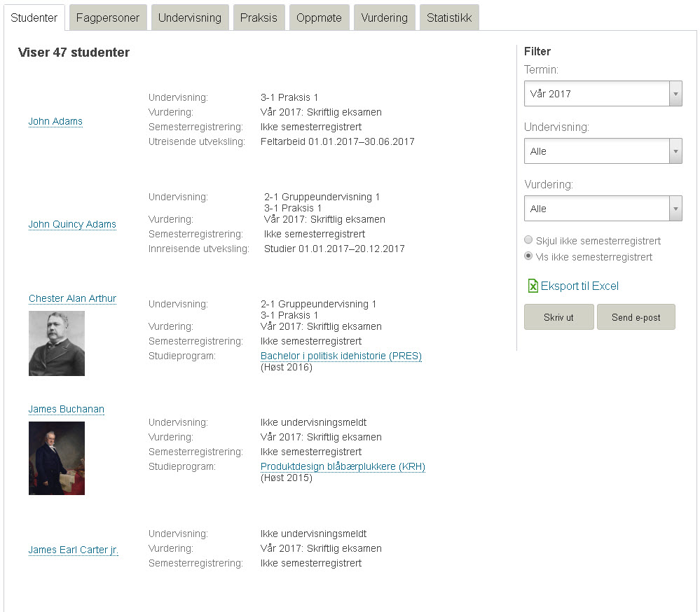Expand the Undervisning filter dropdown

(x=603, y=151)
